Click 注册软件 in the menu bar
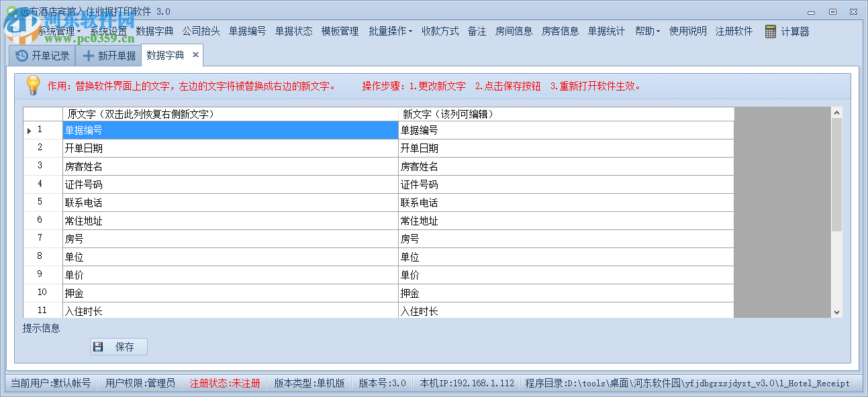868x397 pixels. pos(734,31)
